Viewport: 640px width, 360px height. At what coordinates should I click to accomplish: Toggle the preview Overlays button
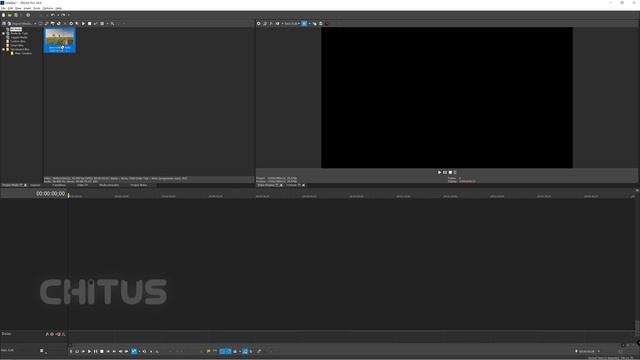click(304, 24)
